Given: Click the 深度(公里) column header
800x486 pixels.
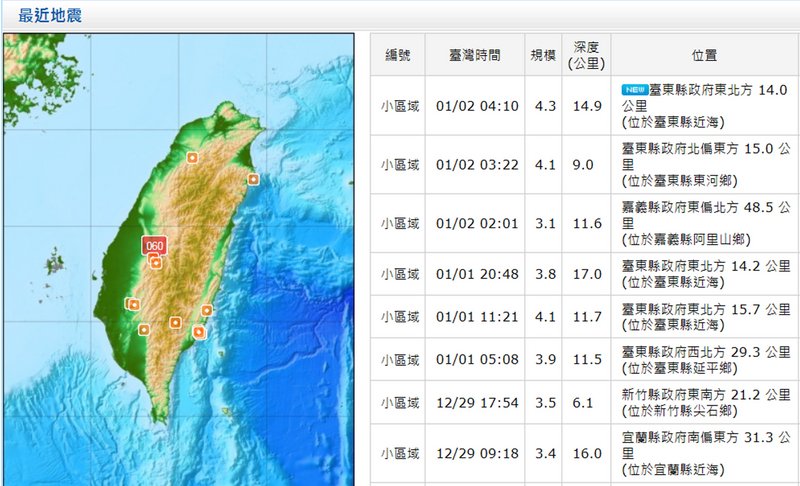Looking at the screenshot, I should coord(586,55).
